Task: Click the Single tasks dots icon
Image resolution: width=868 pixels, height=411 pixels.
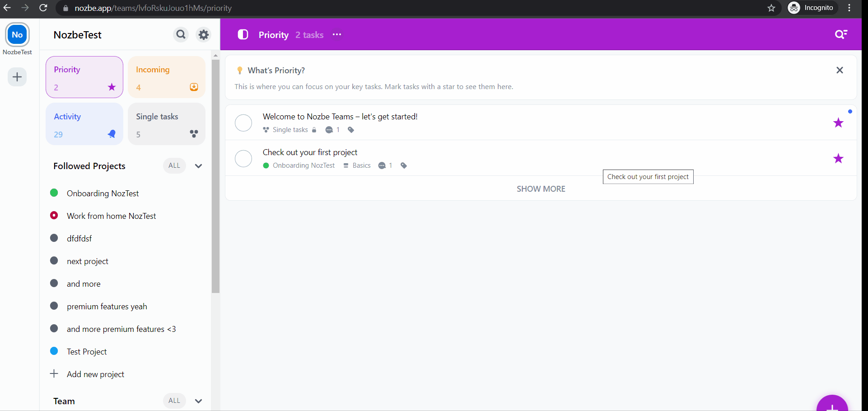Action: [194, 134]
